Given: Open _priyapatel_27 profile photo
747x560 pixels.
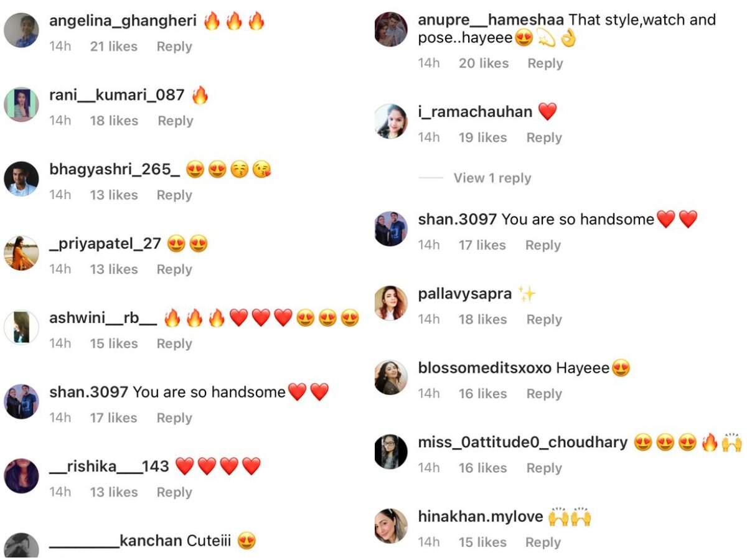Looking at the screenshot, I should click(21, 253).
